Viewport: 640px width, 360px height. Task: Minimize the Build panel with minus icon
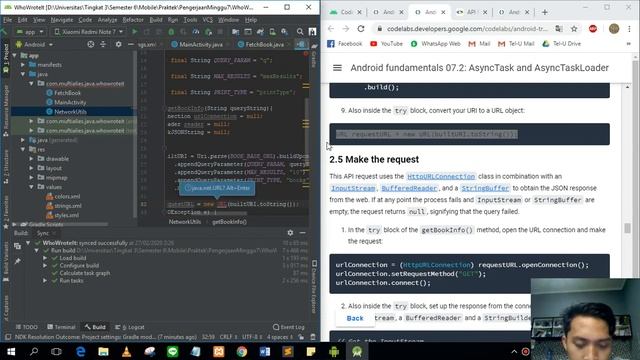pyautogui.click(x=302, y=233)
